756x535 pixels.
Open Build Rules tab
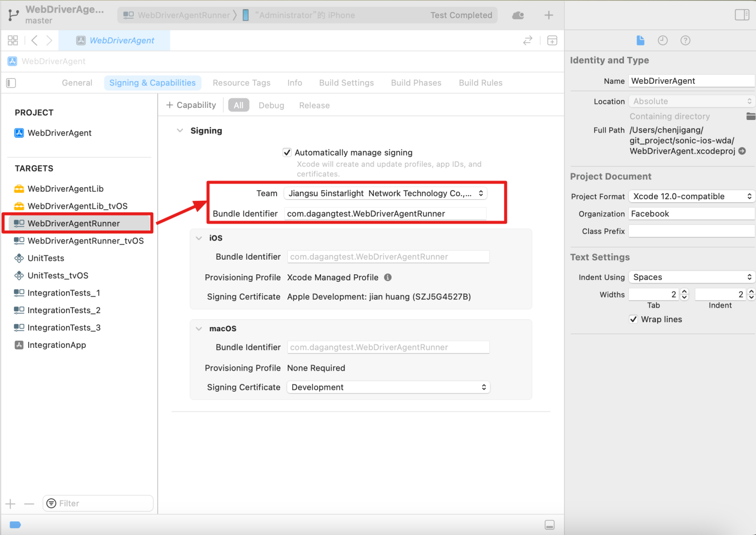click(x=481, y=83)
